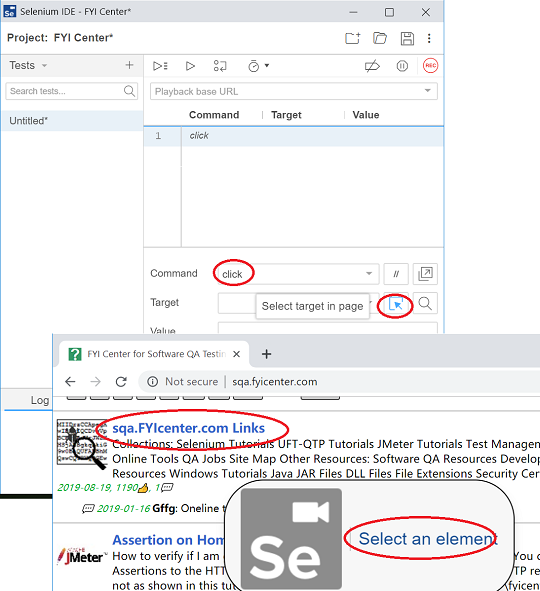Screen dimensions: 540x591
Task: Step over the current command
Action: (220, 66)
